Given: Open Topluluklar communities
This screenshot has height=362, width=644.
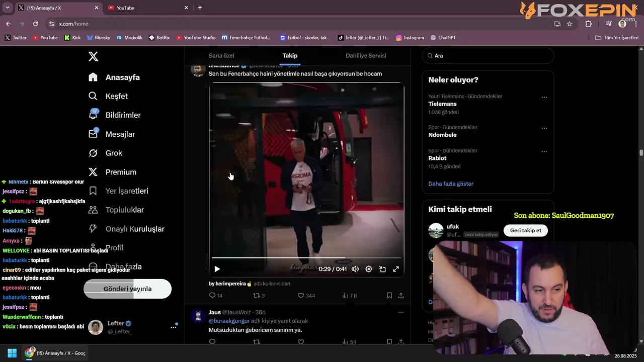Looking at the screenshot, I should 116,210.
